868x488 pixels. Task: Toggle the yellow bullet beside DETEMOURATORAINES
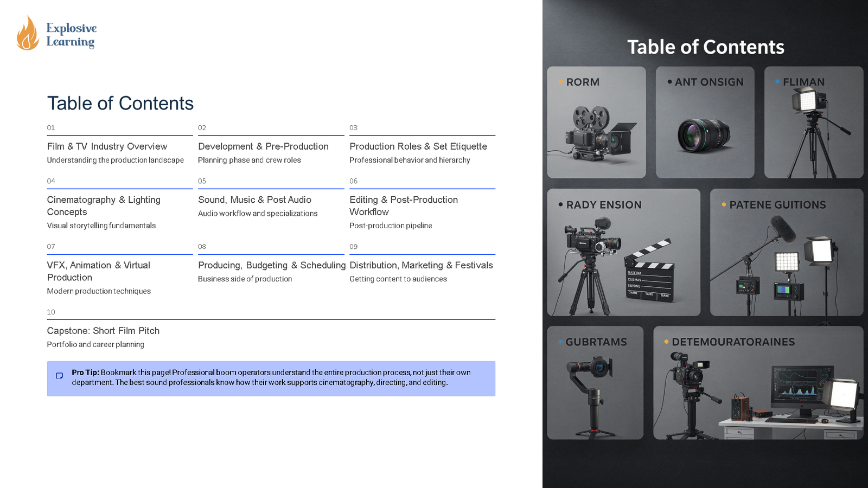click(x=666, y=342)
